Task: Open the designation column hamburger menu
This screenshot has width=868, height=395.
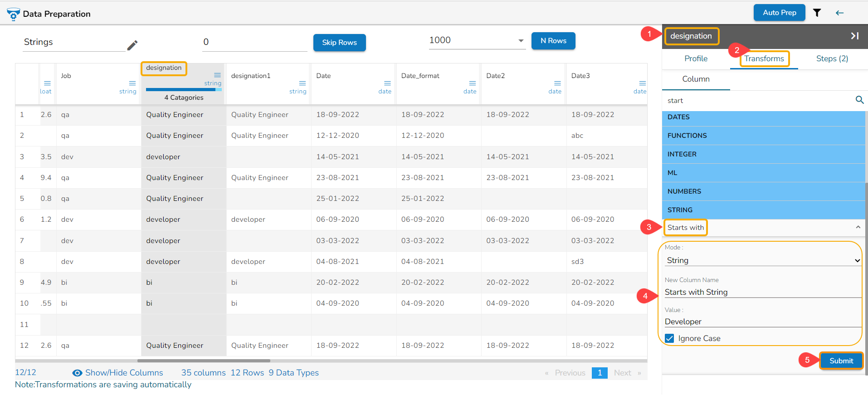Action: 218,75
